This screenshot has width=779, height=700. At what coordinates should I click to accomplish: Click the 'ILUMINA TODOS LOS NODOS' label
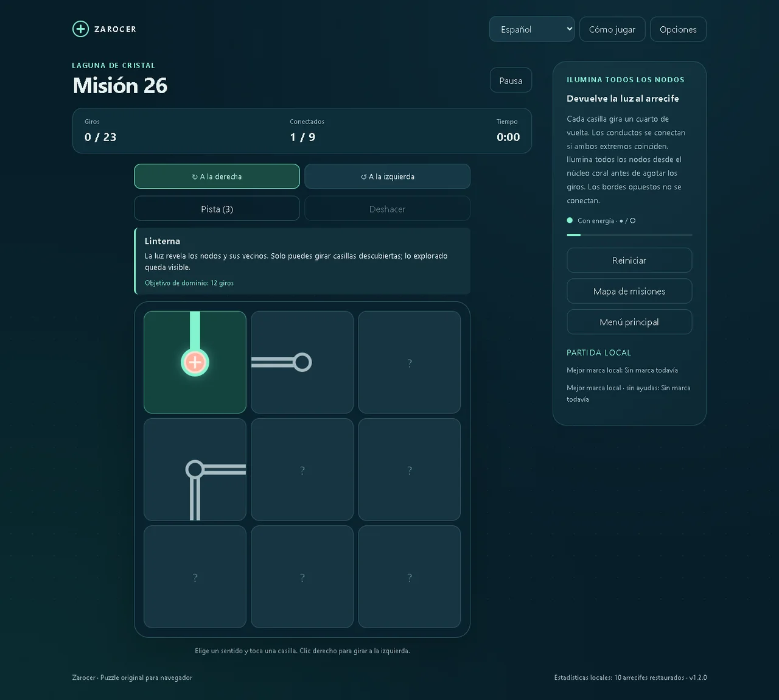pos(626,80)
